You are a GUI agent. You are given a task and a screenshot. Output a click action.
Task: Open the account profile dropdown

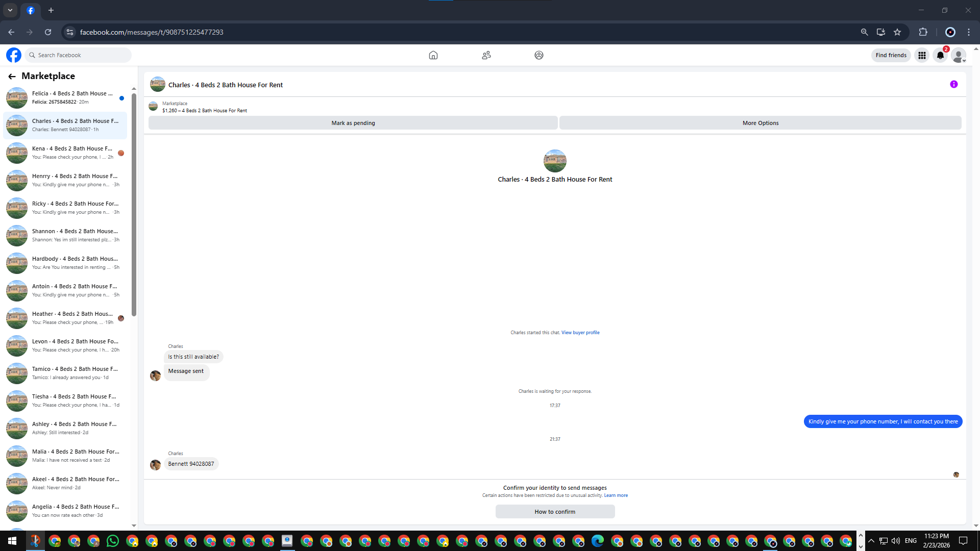point(959,55)
